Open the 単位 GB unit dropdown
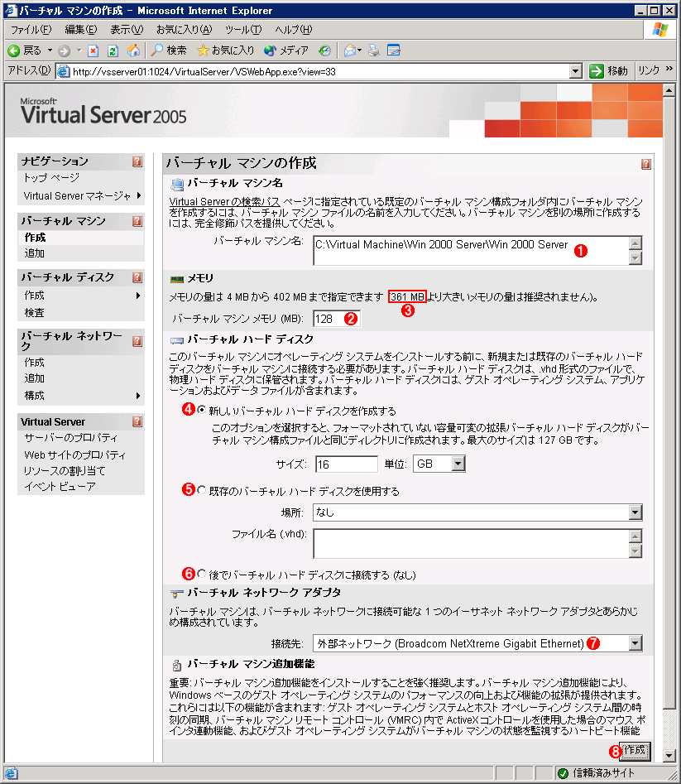The width and height of the screenshot is (681, 784). pyautogui.click(x=458, y=464)
